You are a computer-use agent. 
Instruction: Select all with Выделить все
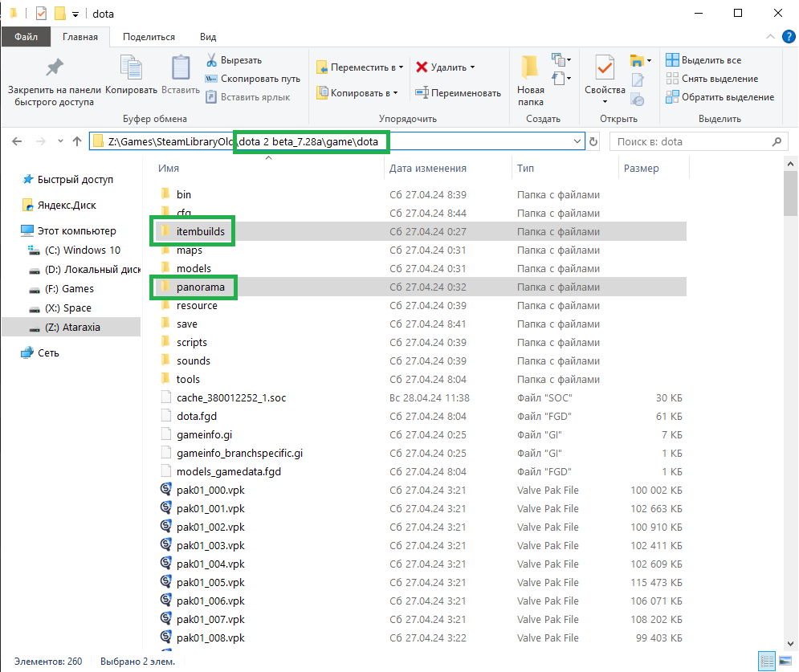pos(703,60)
